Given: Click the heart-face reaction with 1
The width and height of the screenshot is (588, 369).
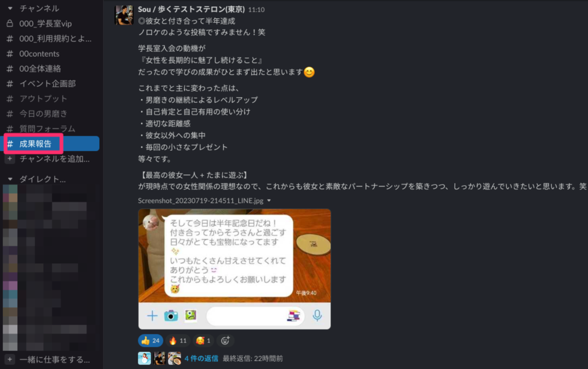Looking at the screenshot, I should (203, 340).
